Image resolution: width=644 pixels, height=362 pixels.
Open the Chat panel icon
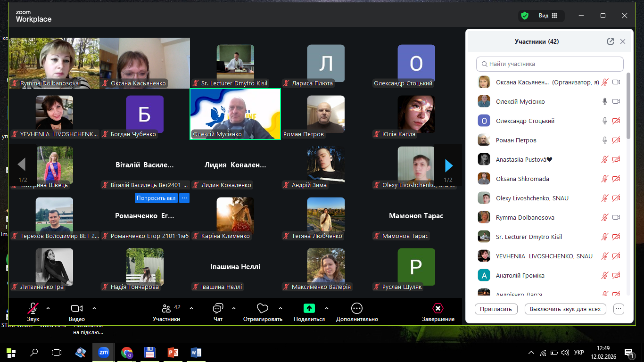218,309
